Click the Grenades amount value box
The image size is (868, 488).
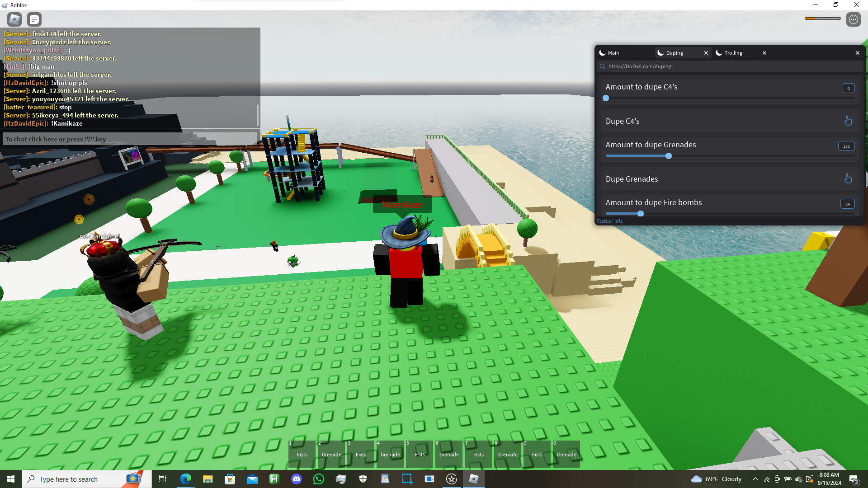846,146
